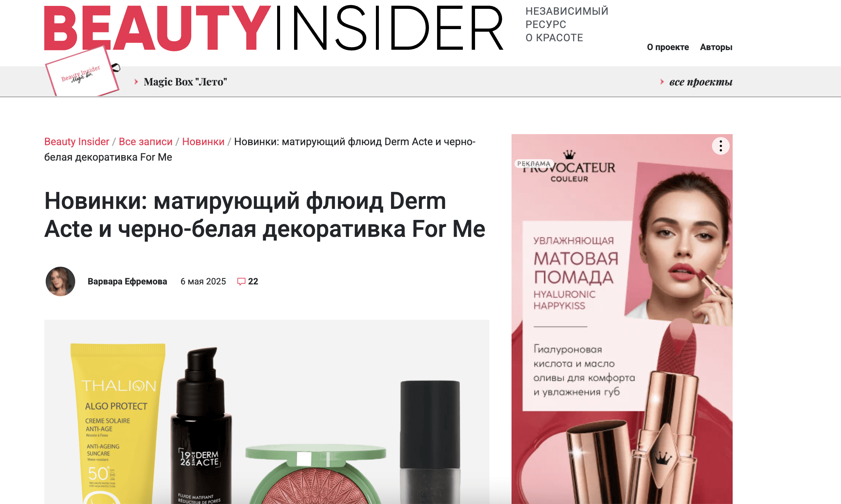This screenshot has width=841, height=504.
Task: Click the Thalion Algo Protect product image
Action: [118, 423]
